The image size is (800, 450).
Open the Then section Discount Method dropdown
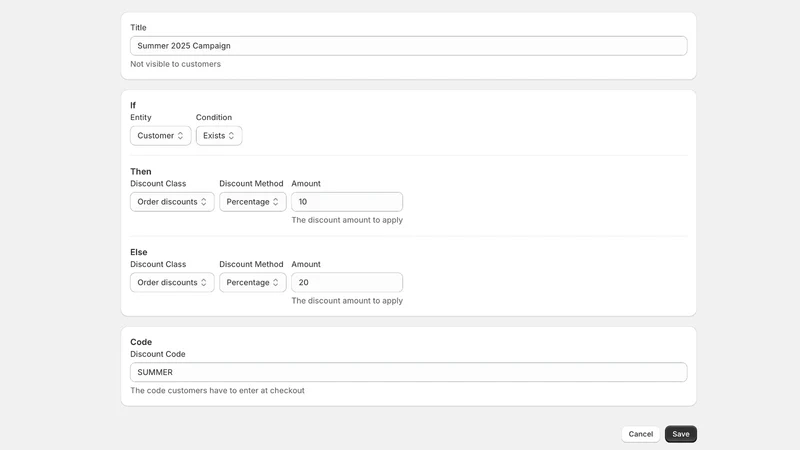[x=253, y=202]
